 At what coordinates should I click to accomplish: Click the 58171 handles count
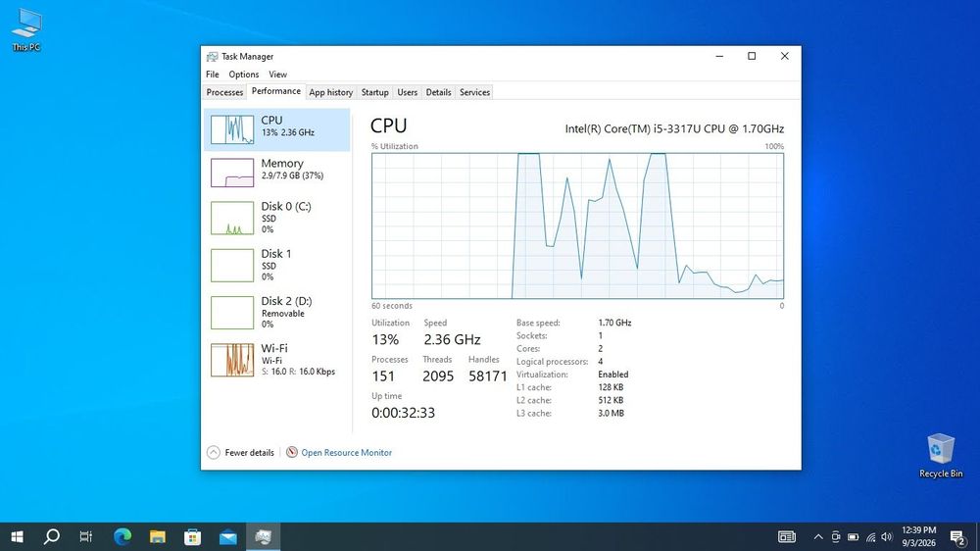click(488, 376)
